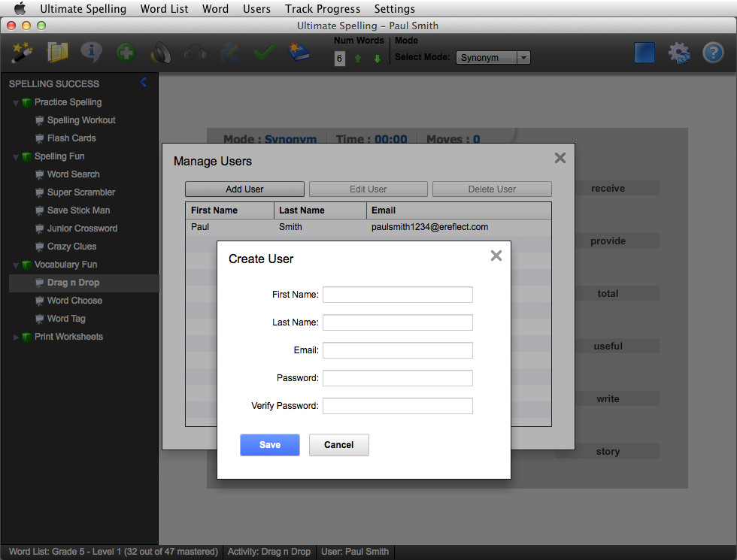The image size is (737, 560).
Task: Click the blue square toolbar icon
Action: coord(644,53)
